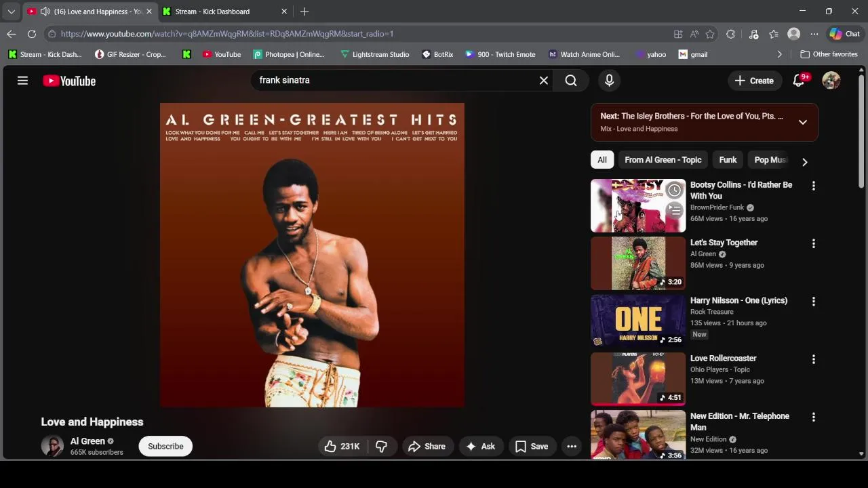This screenshot has height=488, width=868.
Task: Expand the tab search dropdown arrow
Action: point(11,12)
